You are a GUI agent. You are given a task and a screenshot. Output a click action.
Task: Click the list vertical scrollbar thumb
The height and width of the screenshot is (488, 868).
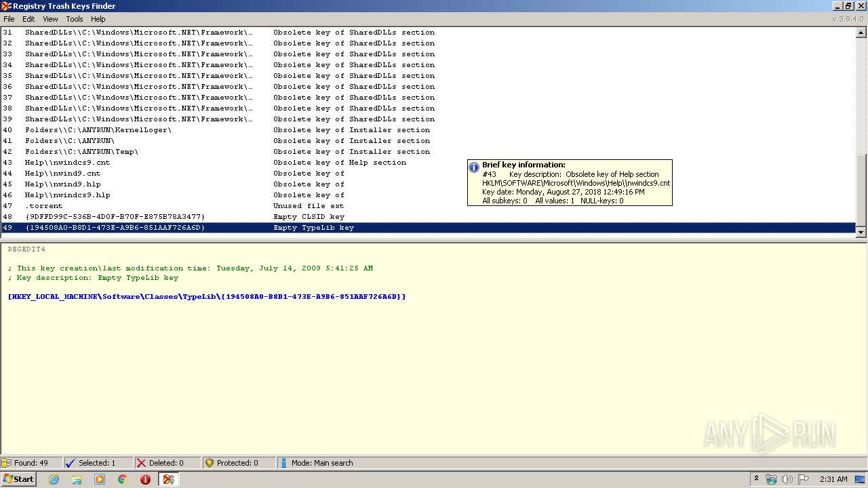point(861,190)
